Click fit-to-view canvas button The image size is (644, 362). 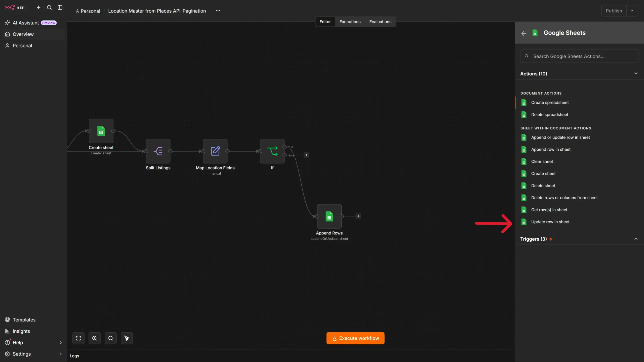pos(78,338)
